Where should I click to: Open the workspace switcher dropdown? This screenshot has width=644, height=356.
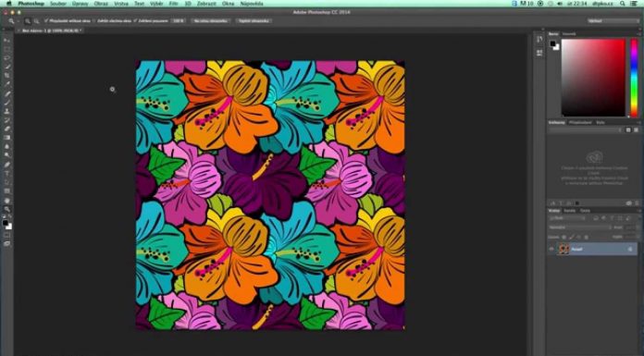tap(613, 20)
